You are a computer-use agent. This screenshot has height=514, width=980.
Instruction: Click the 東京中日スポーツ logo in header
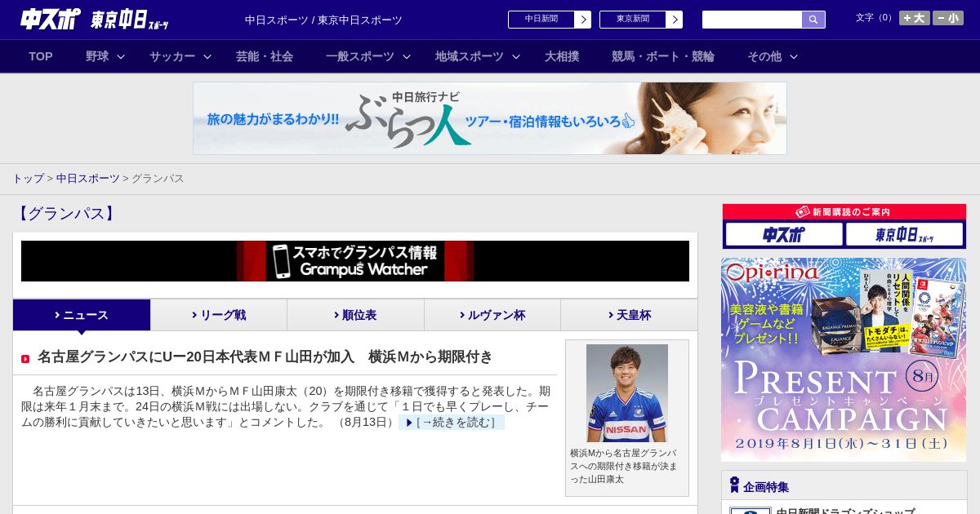coord(131,20)
